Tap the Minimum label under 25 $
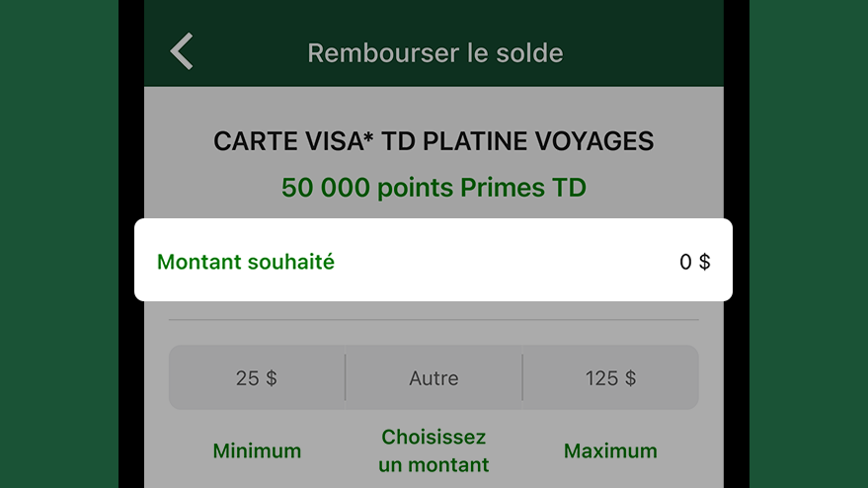The height and width of the screenshot is (488, 868). click(257, 450)
